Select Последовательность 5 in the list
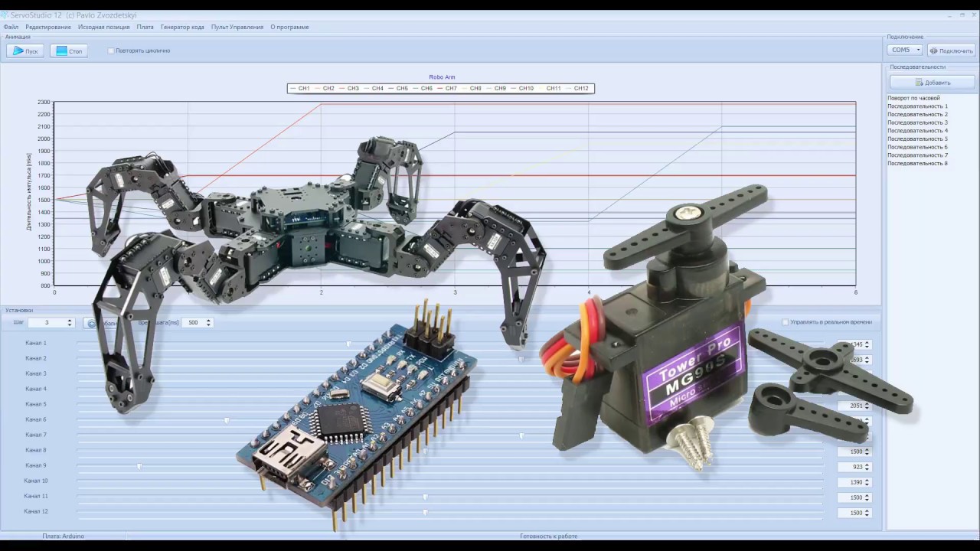 (x=917, y=139)
